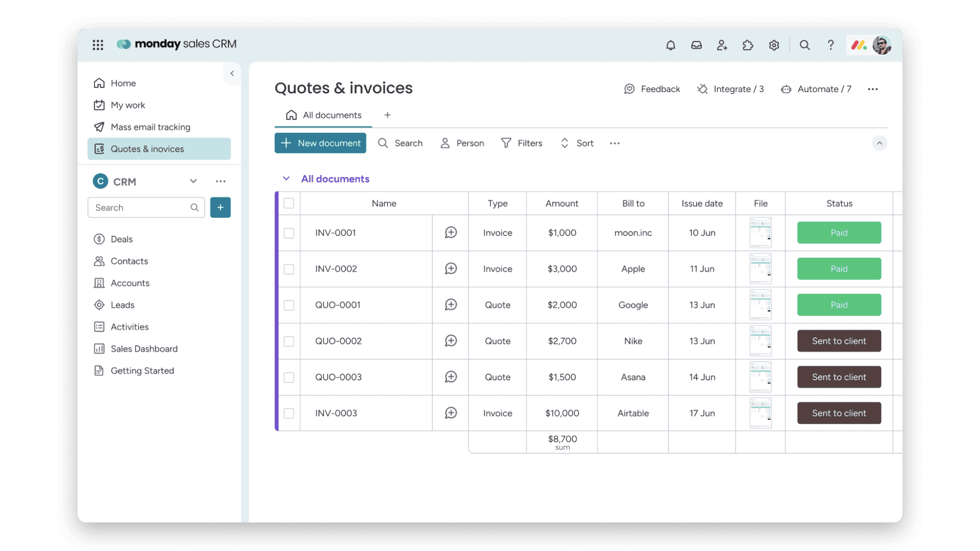Focus the sidebar Search field

point(146,208)
